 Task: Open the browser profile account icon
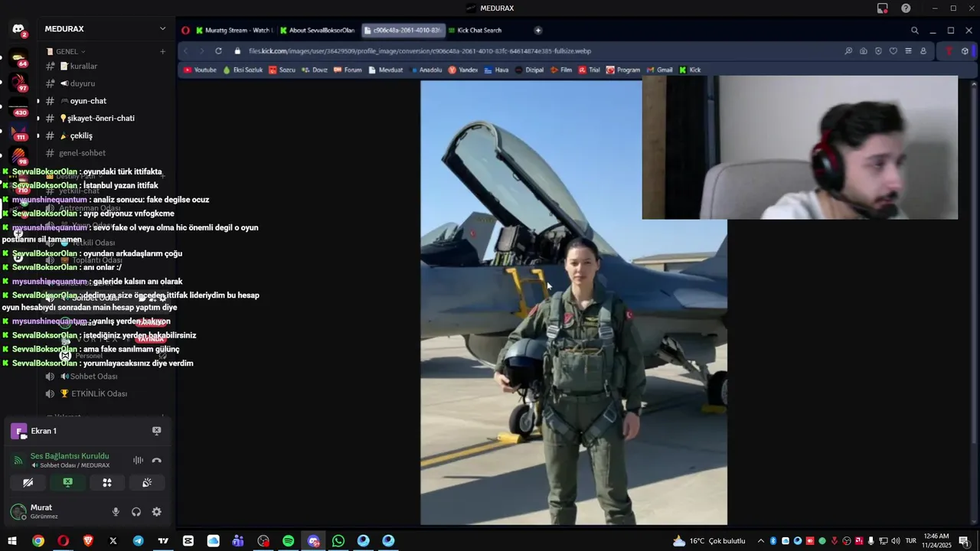[x=923, y=51]
